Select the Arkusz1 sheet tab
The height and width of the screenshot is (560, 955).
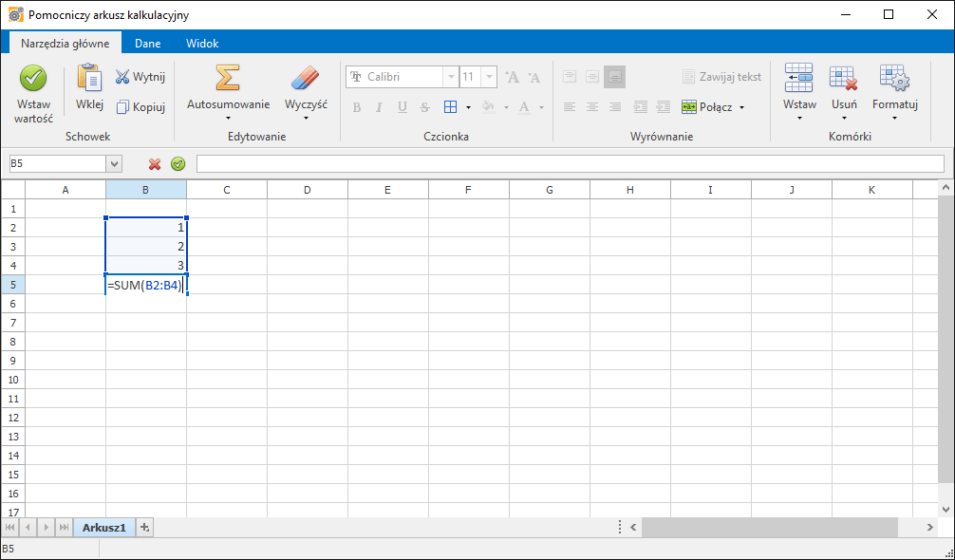(103, 527)
